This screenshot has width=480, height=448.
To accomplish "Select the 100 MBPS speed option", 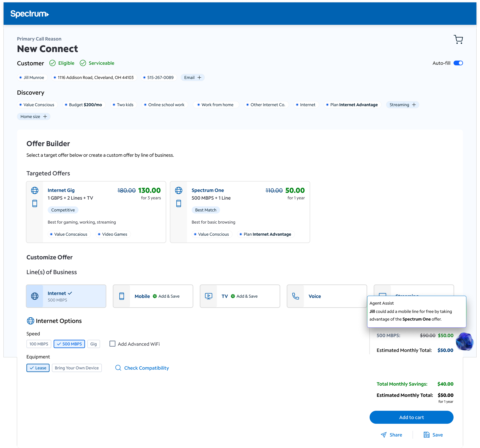I will (x=39, y=344).
